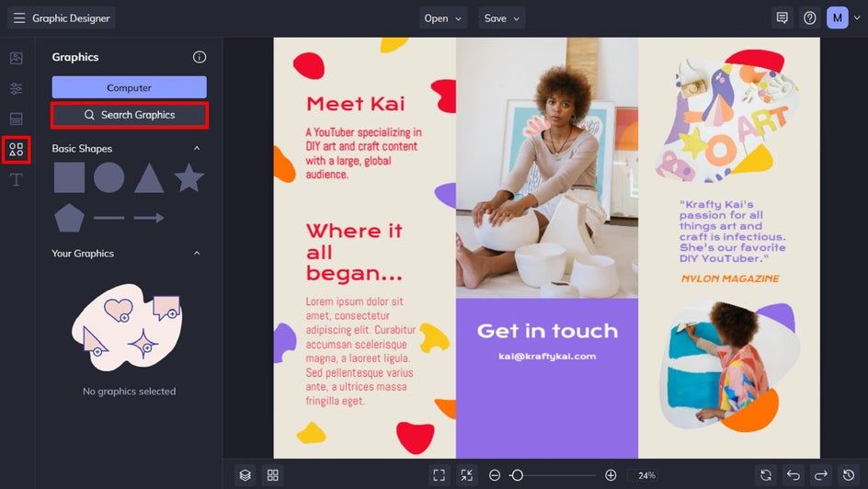The height and width of the screenshot is (489, 868).
Task: Toggle the grid view icon
Action: pos(273,475)
